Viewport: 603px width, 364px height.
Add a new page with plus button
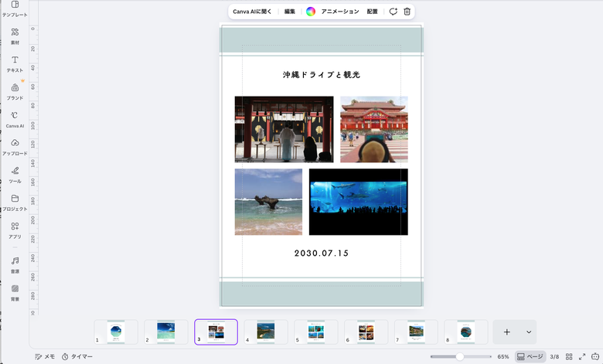pos(507,332)
